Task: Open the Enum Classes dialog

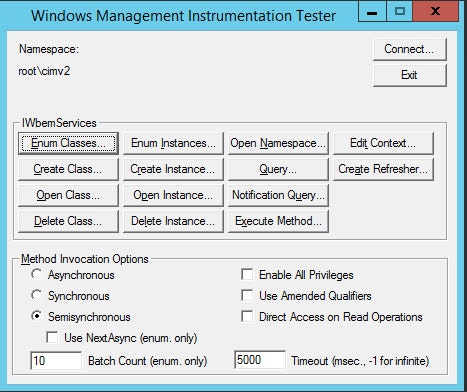Action: 68,143
